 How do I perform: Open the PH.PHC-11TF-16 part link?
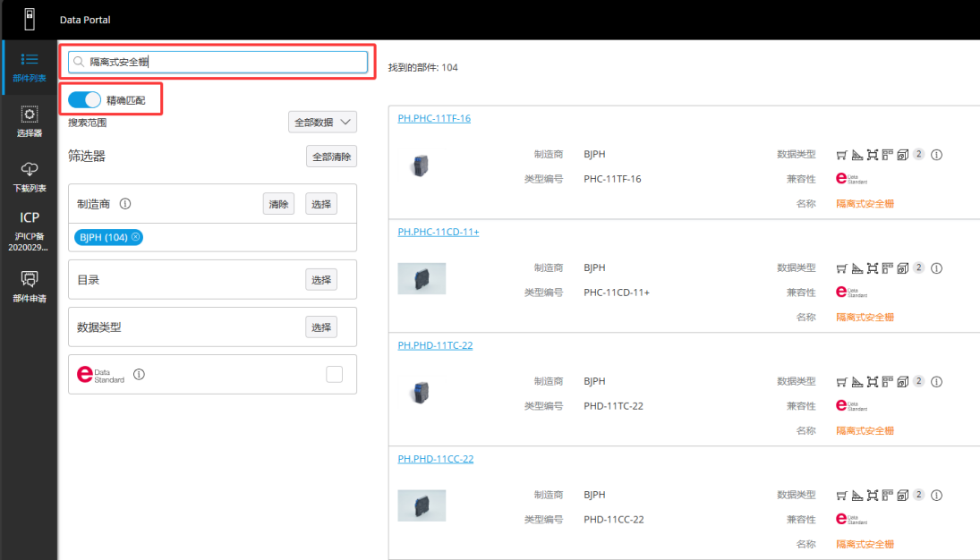pos(434,118)
